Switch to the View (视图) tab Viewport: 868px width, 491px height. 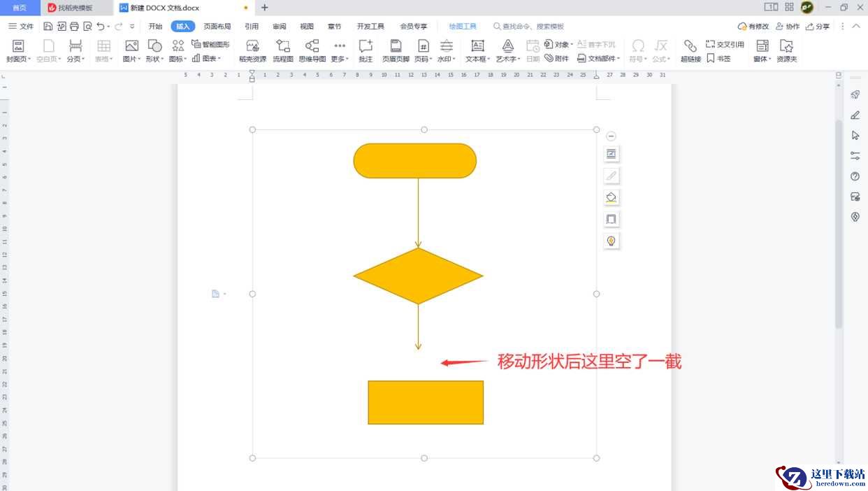[307, 27]
